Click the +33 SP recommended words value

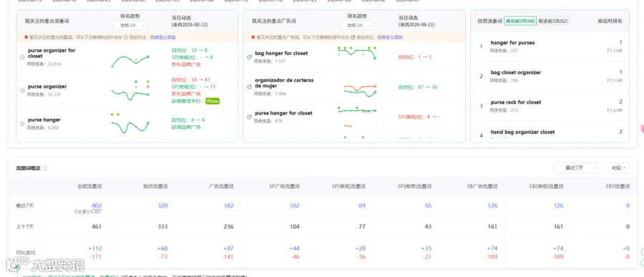(x=426, y=248)
